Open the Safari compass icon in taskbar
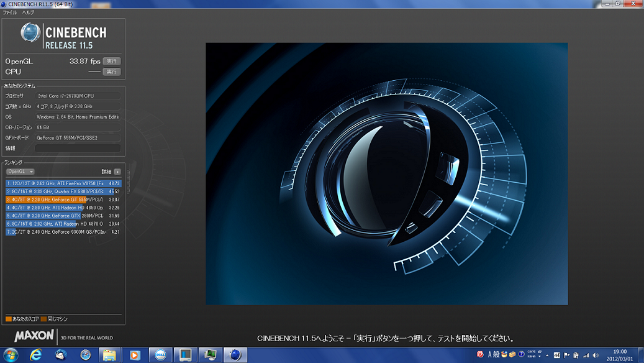Image resolution: width=644 pixels, height=363 pixels. (86, 355)
